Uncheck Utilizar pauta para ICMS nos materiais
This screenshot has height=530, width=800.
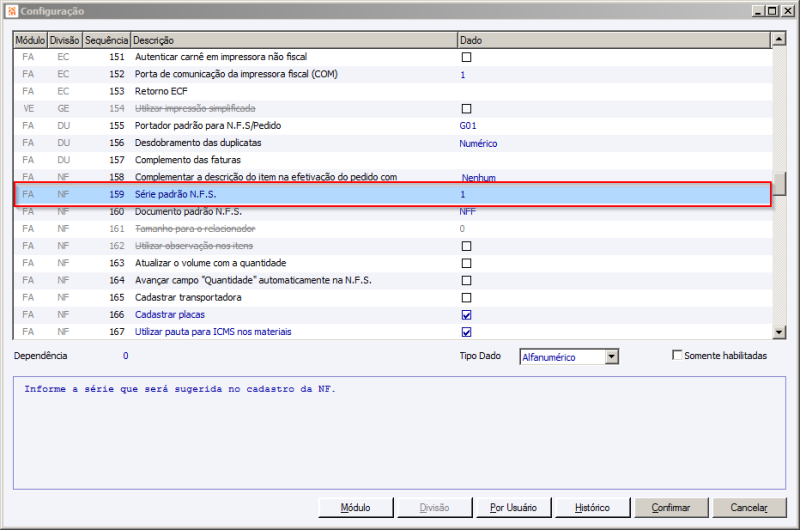[466, 332]
